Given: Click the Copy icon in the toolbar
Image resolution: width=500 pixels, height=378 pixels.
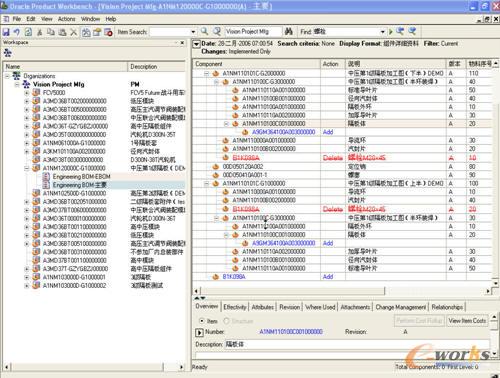Looking at the screenshot, I should [51, 32].
